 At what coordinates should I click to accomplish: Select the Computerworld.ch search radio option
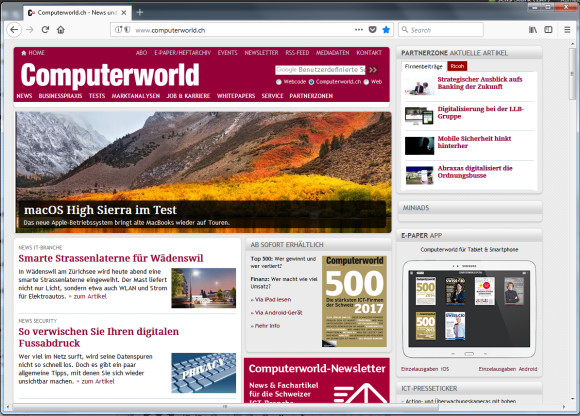pyautogui.click(x=311, y=82)
